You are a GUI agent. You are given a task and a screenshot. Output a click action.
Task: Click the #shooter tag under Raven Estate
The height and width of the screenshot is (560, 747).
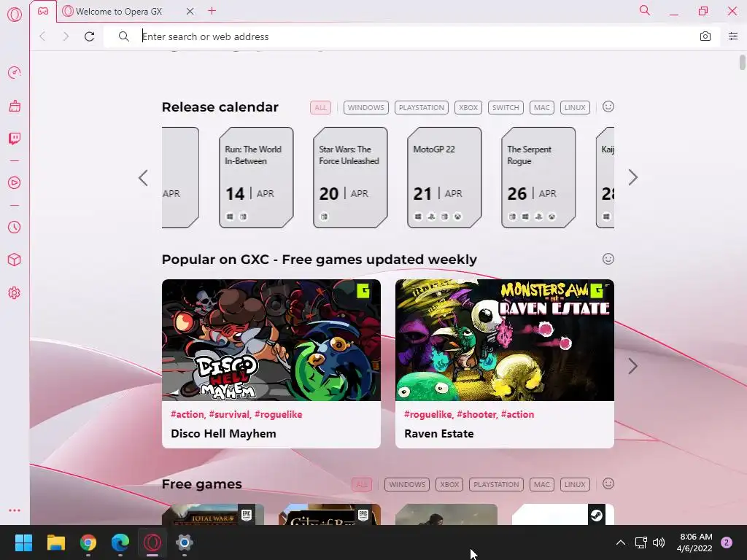tap(476, 414)
